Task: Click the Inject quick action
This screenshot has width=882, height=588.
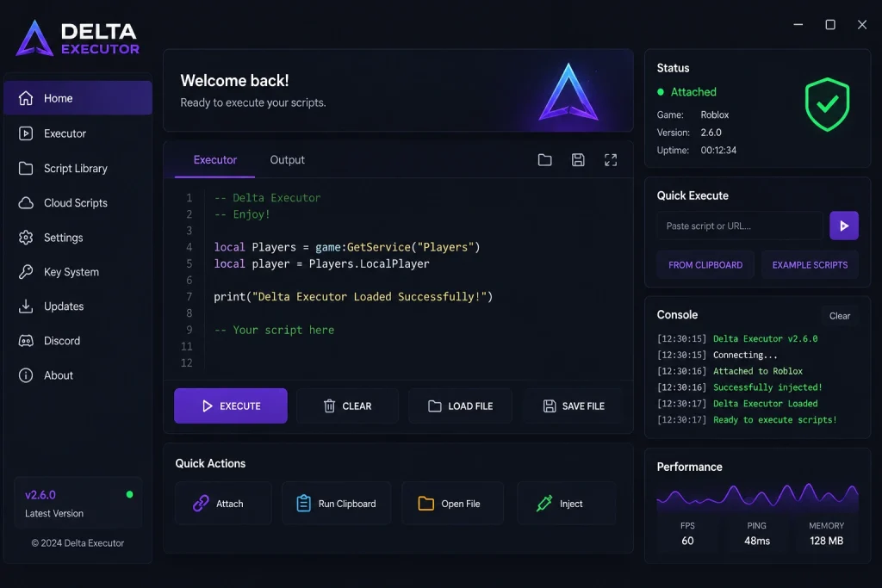Action: pyautogui.click(x=567, y=503)
